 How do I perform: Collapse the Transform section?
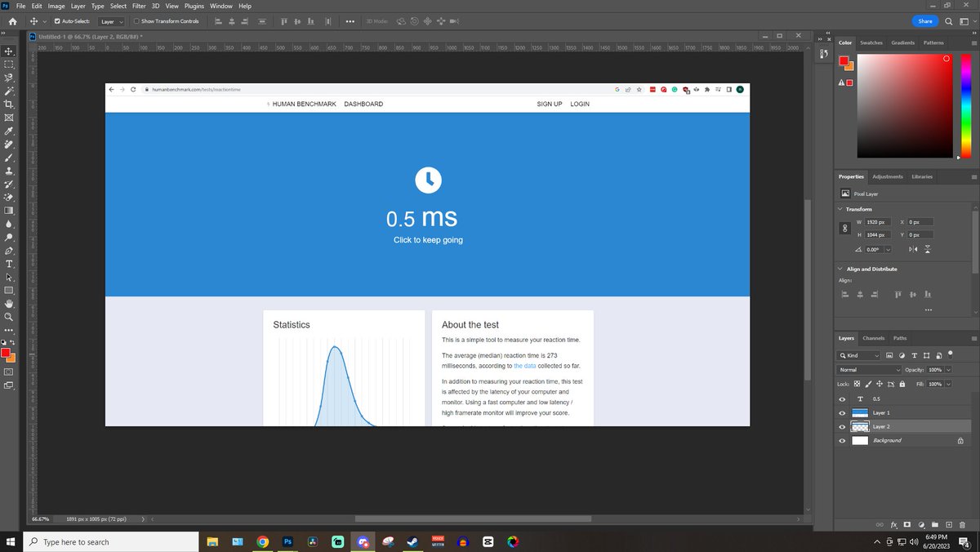[x=840, y=209]
